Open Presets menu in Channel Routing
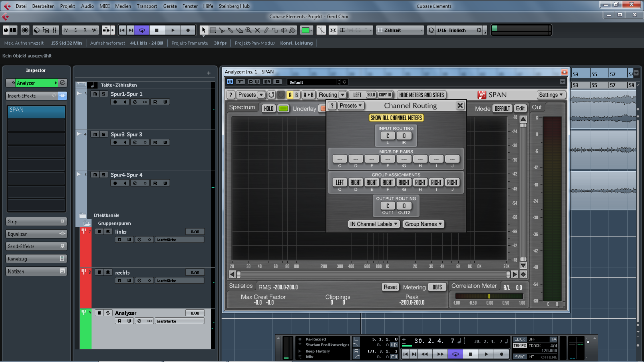Screen dimensions: 644x362 point(351,106)
